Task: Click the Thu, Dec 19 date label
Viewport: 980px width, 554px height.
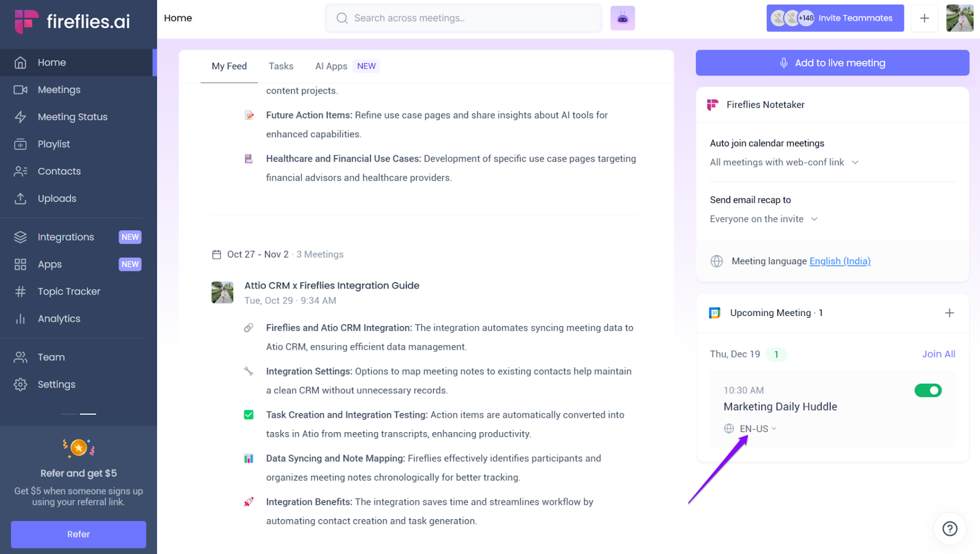Action: (x=734, y=354)
